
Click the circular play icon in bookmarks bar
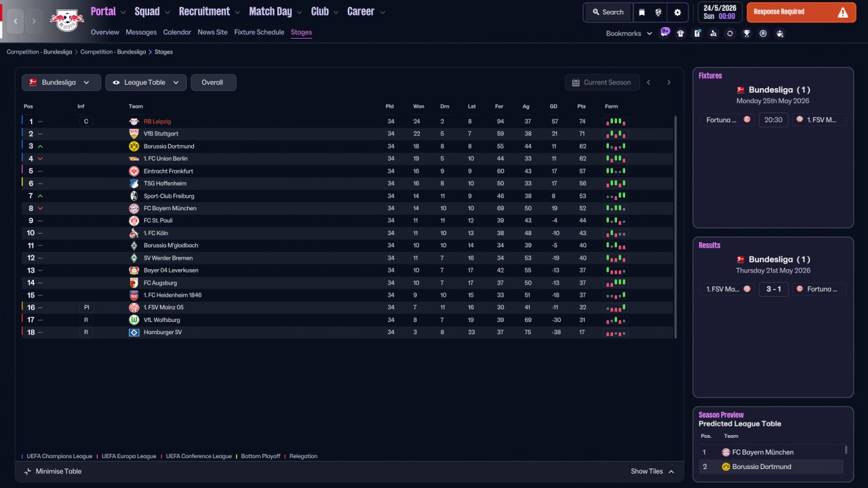[763, 33]
